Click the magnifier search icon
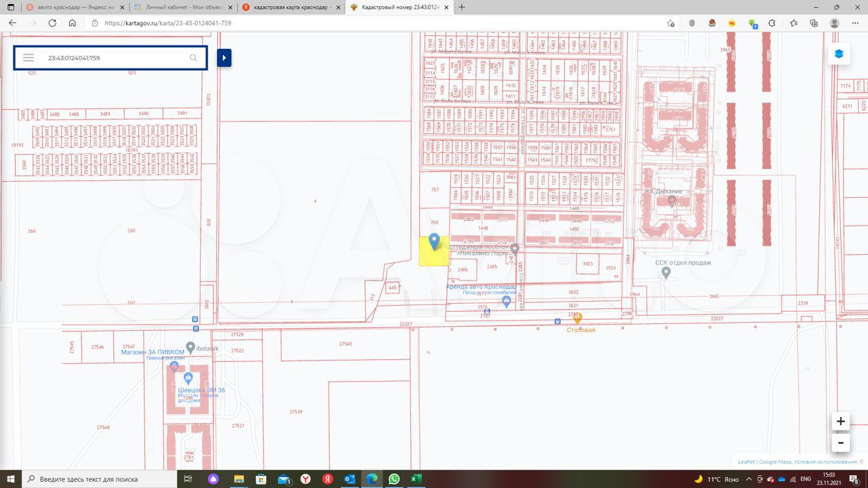Viewport: 868px width, 488px height. pyautogui.click(x=193, y=58)
